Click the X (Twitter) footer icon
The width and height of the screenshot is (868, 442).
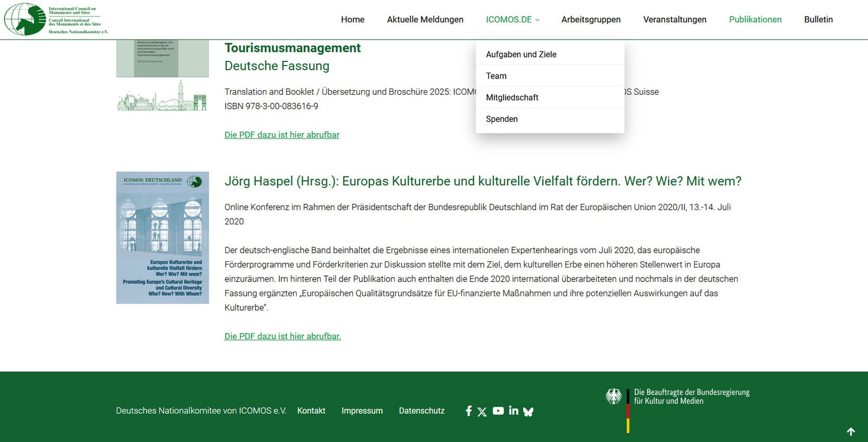click(x=482, y=411)
